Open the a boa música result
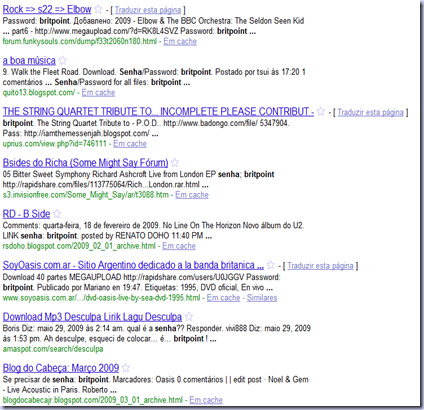Image resolution: width=424 pixels, height=410 pixels. 29,61
